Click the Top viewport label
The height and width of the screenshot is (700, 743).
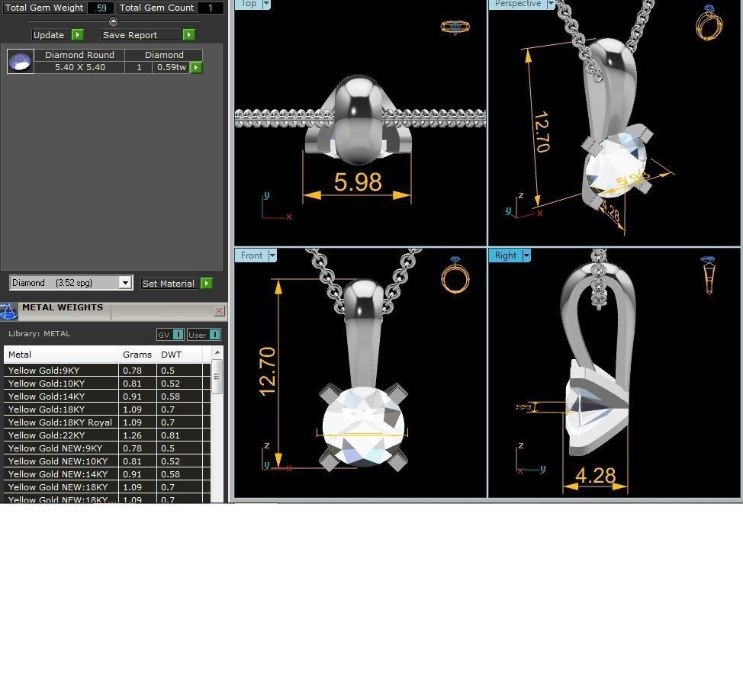[249, 4]
